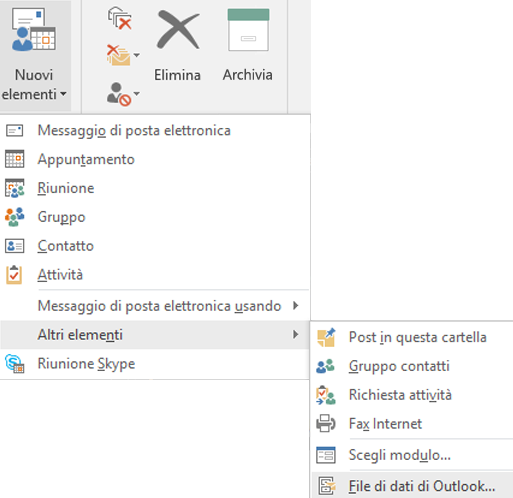Click the Scegli modulo form icon
This screenshot has width=513, height=498.
[x=326, y=455]
